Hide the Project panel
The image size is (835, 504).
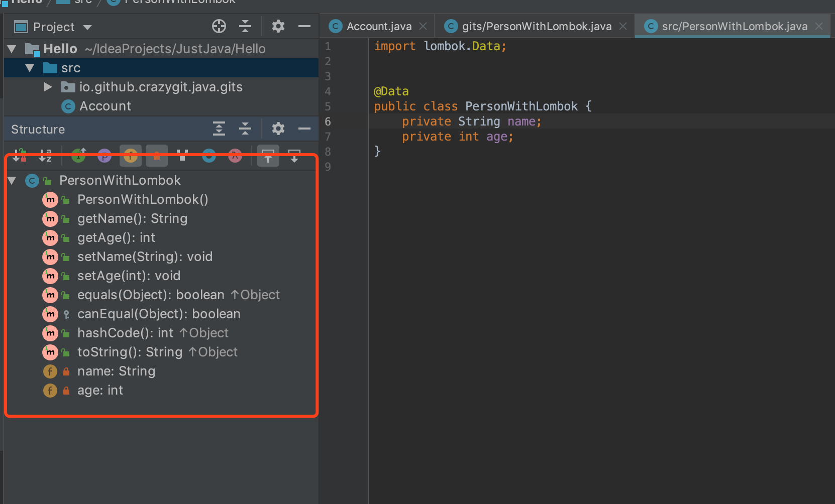point(304,27)
